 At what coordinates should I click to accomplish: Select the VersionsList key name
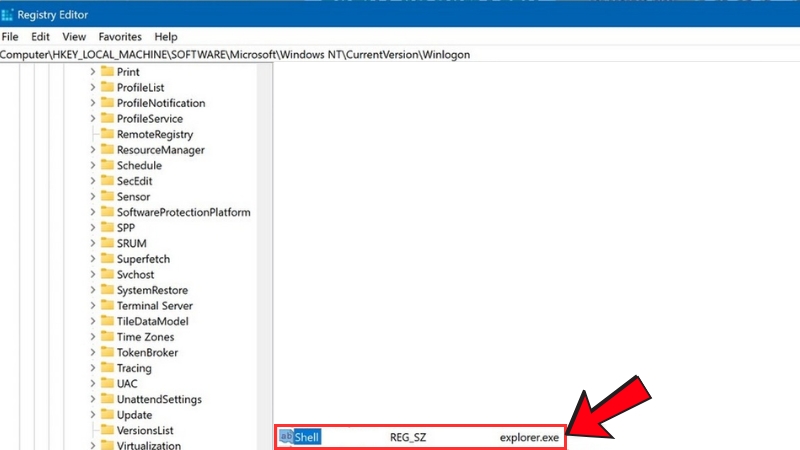pos(145,430)
